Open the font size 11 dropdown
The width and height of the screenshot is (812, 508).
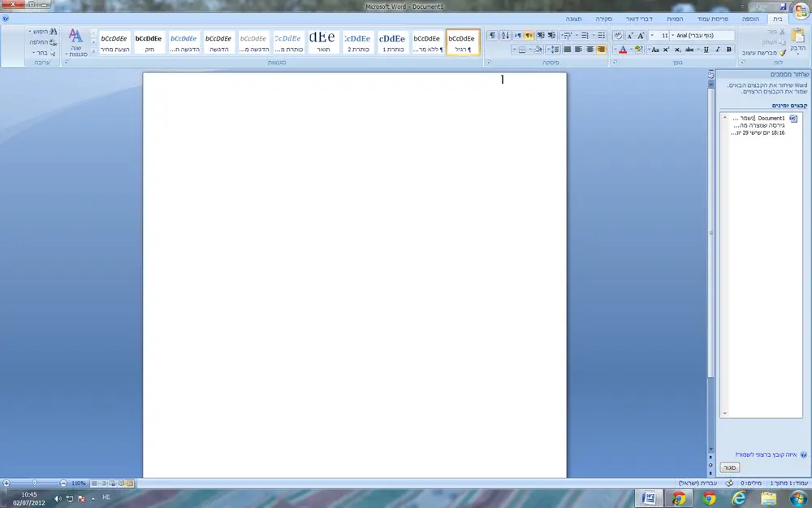point(651,36)
